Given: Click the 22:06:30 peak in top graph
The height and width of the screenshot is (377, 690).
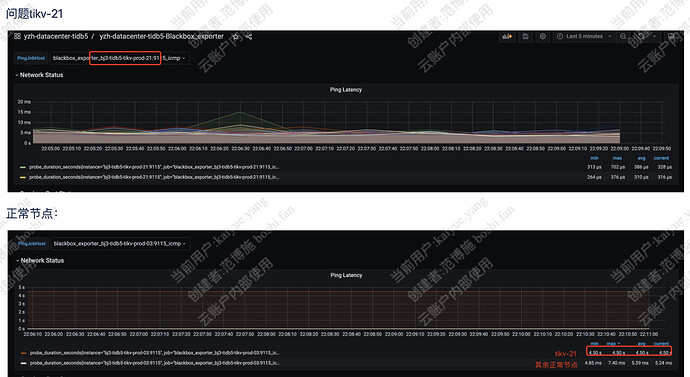Looking at the screenshot, I should coord(240,113).
